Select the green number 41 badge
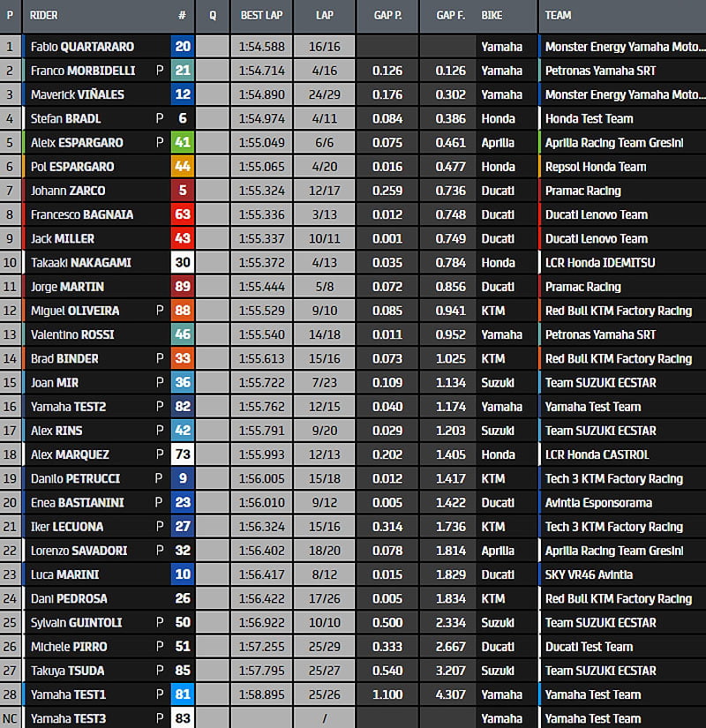Viewport: 706px width, 728px height. (x=183, y=143)
